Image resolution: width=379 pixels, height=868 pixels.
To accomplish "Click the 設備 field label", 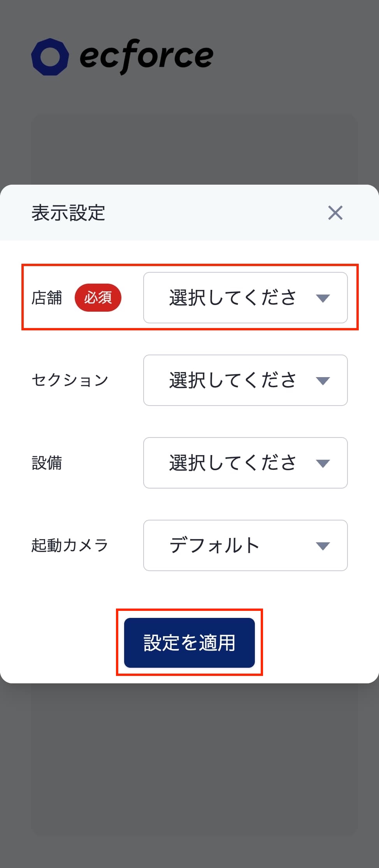I will pos(47,463).
